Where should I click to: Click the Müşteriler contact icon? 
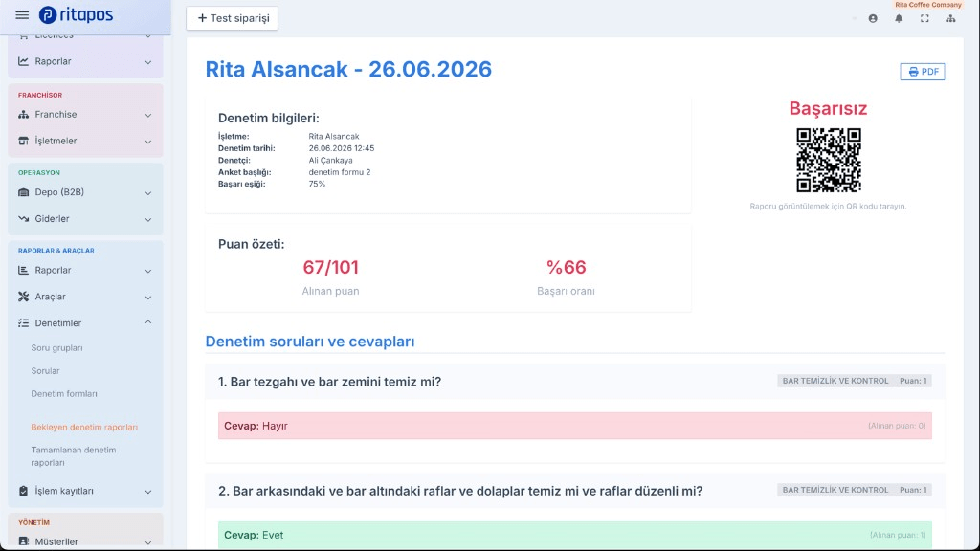(23, 541)
